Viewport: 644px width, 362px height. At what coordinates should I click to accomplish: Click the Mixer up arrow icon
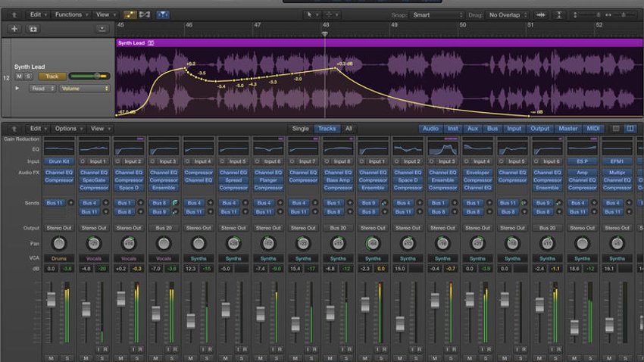pyautogui.click(x=14, y=129)
